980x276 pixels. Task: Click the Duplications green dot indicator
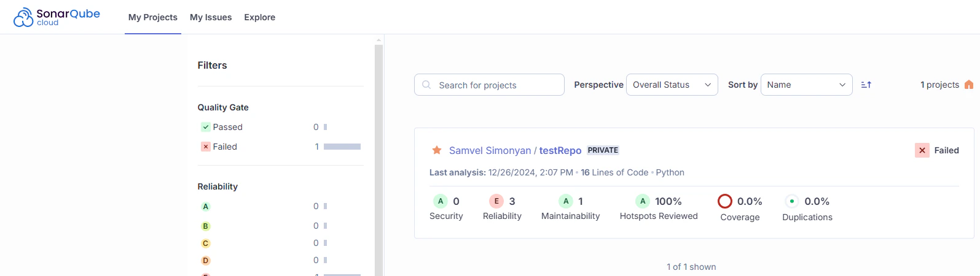[792, 201]
